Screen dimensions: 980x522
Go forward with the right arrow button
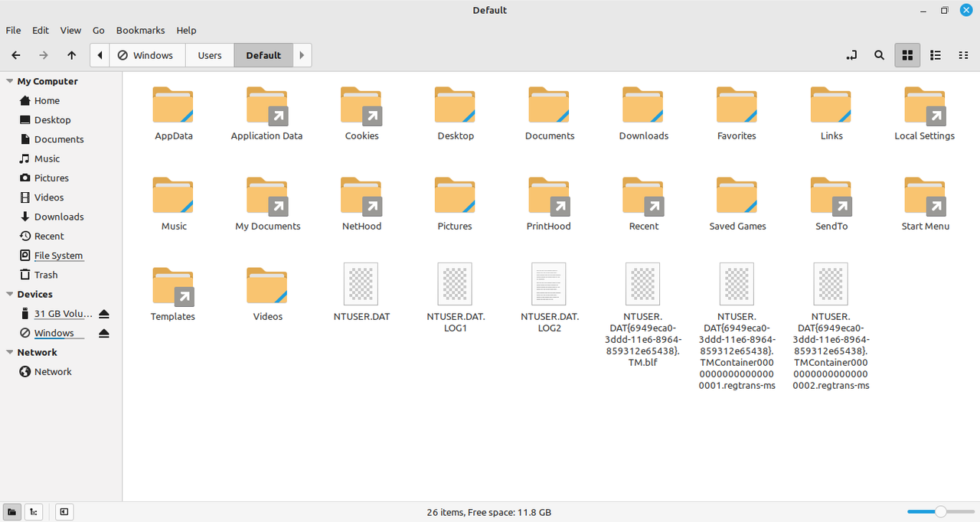(44, 55)
